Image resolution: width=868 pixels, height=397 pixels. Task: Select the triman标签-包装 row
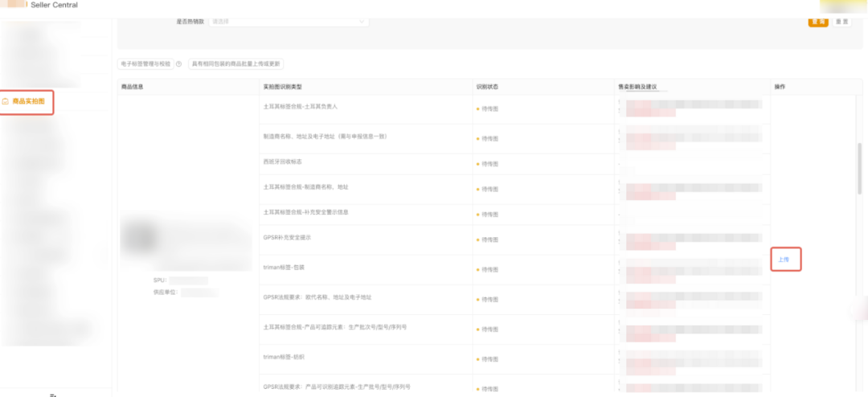514,270
